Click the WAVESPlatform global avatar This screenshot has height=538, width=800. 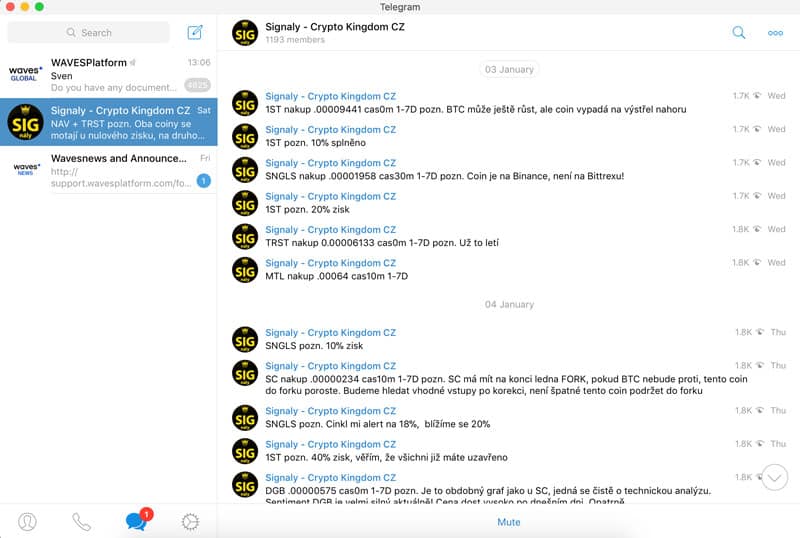click(24, 74)
